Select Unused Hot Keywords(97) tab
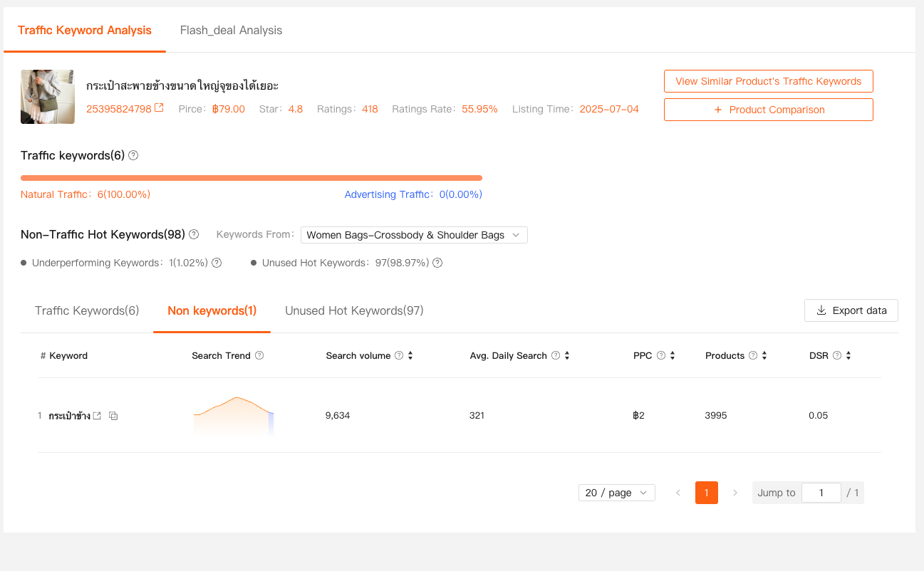 tap(354, 310)
